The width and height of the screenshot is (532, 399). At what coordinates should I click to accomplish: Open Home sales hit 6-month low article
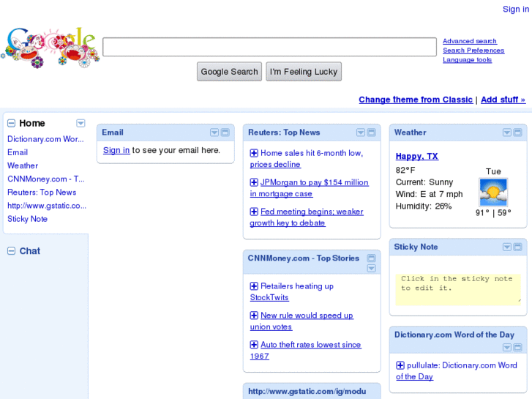click(x=307, y=159)
